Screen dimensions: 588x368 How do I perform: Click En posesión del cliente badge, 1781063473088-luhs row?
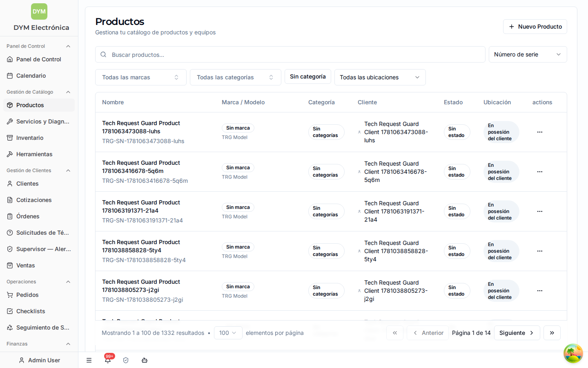click(501, 132)
